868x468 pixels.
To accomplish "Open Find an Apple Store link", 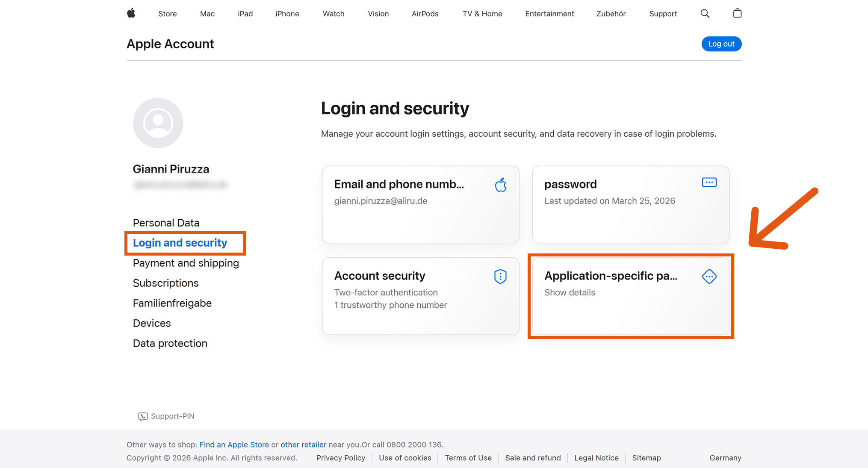I will pyautogui.click(x=234, y=444).
